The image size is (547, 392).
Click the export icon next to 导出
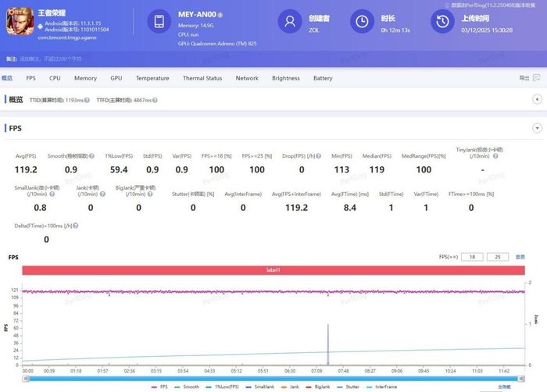537,78
